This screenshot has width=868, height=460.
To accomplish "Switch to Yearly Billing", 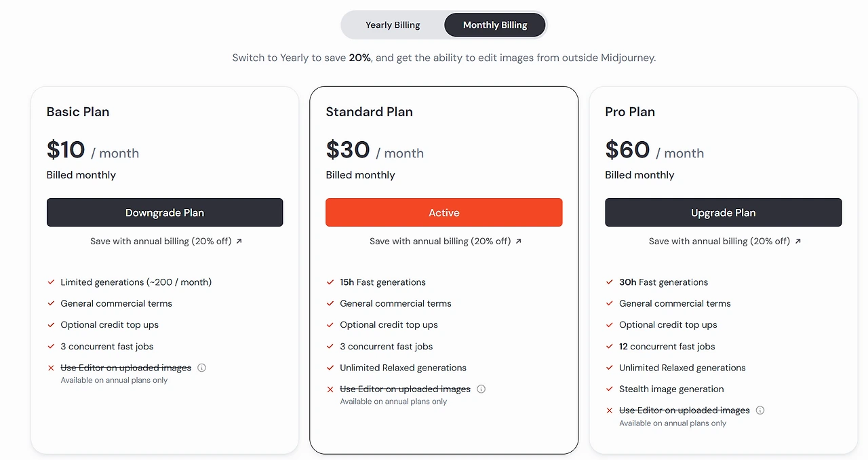I will [393, 25].
